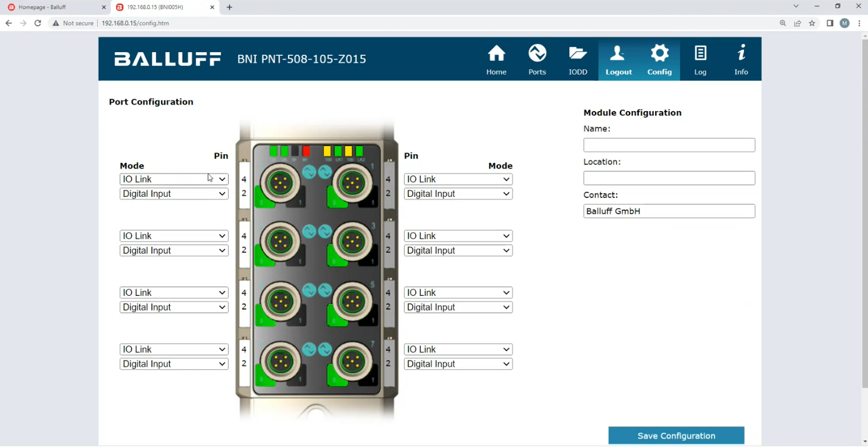Click the browser back arrow
The image size is (868, 447).
tap(9, 23)
